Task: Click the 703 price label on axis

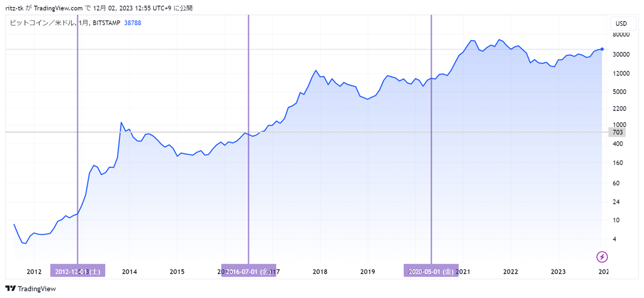Action: [x=617, y=132]
